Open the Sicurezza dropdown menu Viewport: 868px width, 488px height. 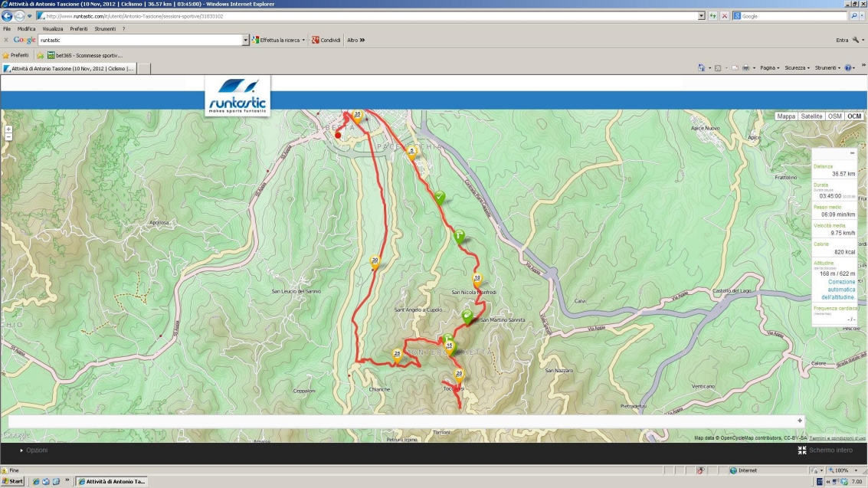pos(798,68)
